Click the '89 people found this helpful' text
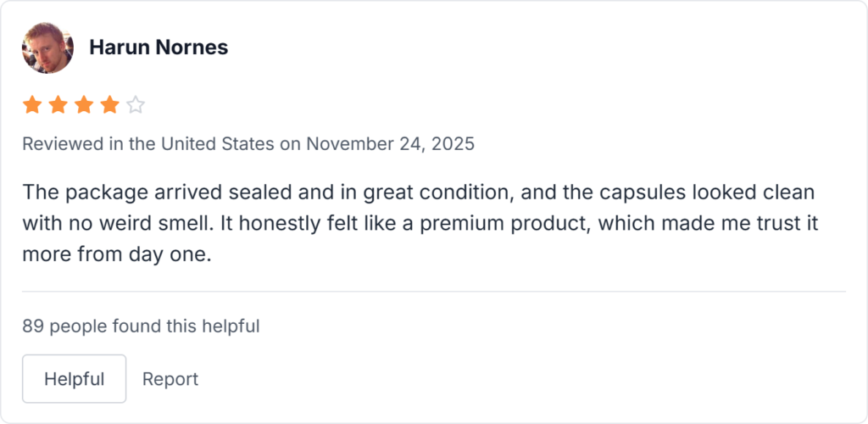 click(141, 326)
